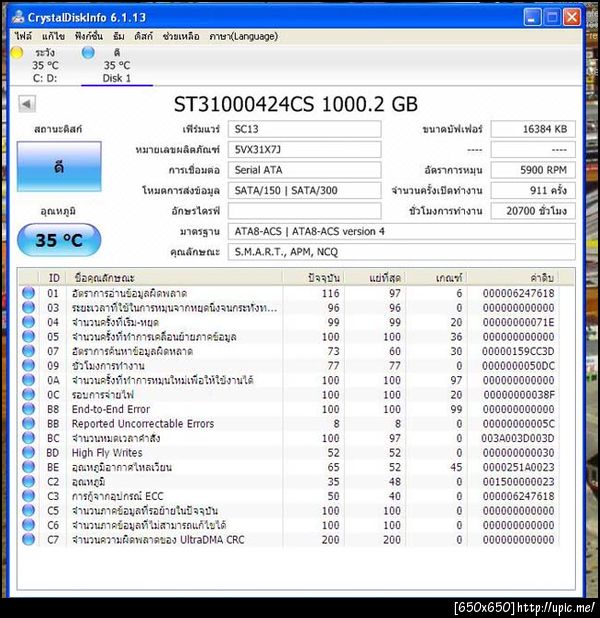Click the แย่ที่สุด (Worst) column header
Image resolution: width=600 pixels, height=618 pixels.
(375, 278)
